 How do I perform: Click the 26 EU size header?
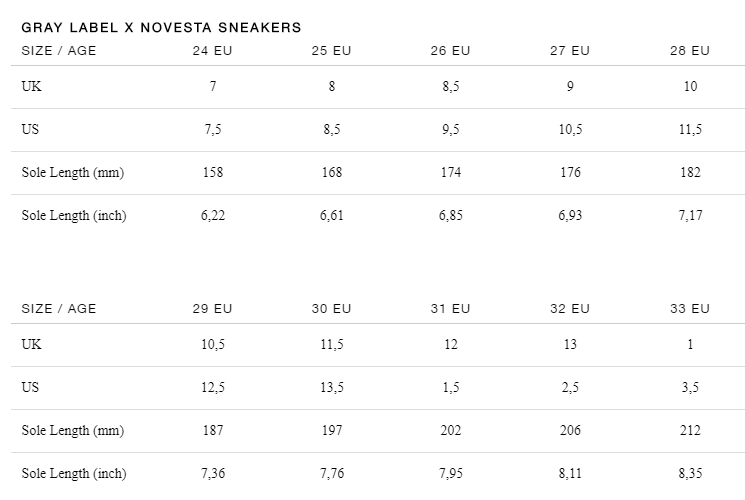[450, 50]
